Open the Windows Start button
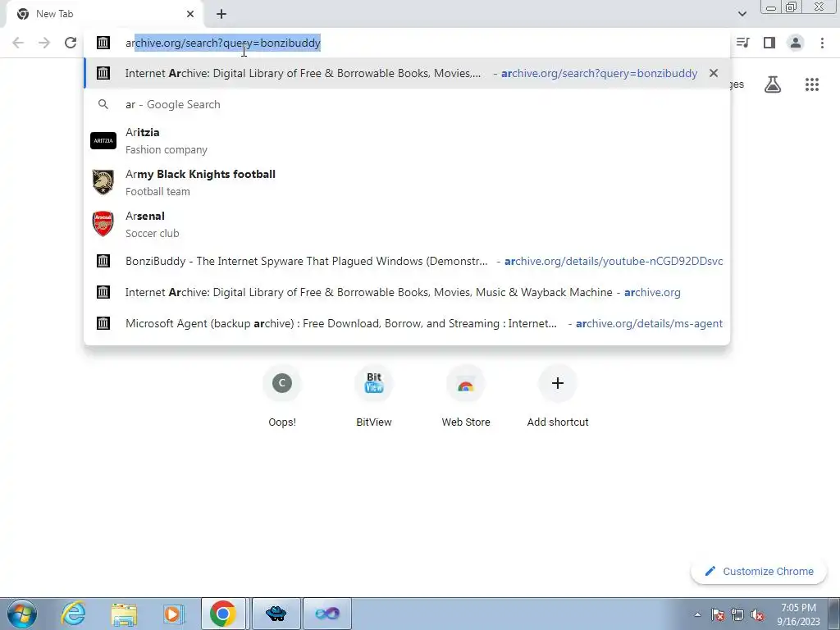The height and width of the screenshot is (630, 840). tap(22, 614)
